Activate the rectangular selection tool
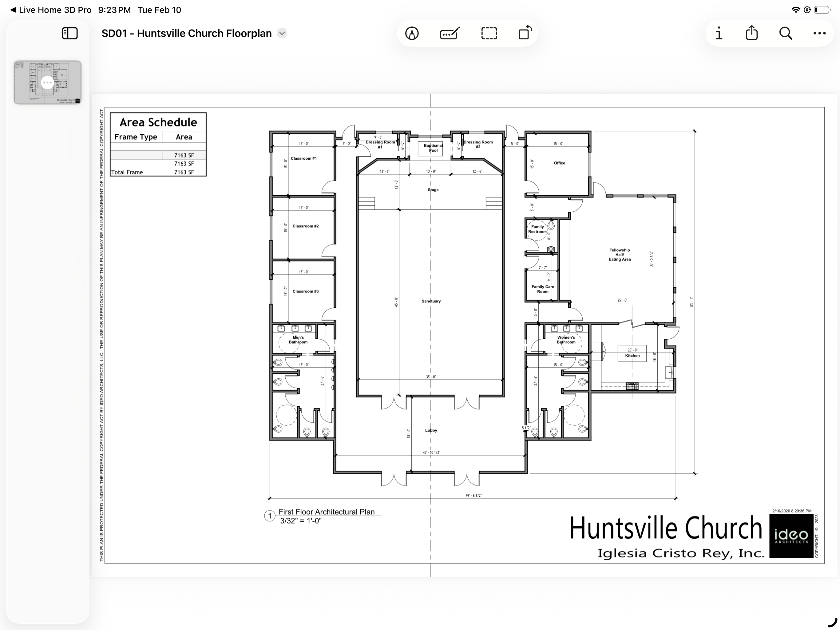Image resolution: width=840 pixels, height=630 pixels. [x=489, y=34]
